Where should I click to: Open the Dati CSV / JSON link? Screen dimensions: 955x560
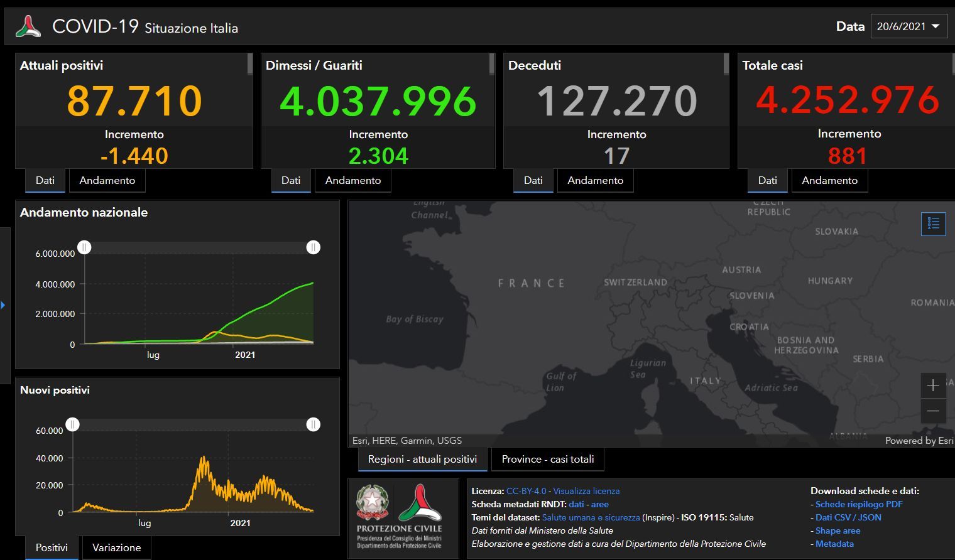pos(848,517)
